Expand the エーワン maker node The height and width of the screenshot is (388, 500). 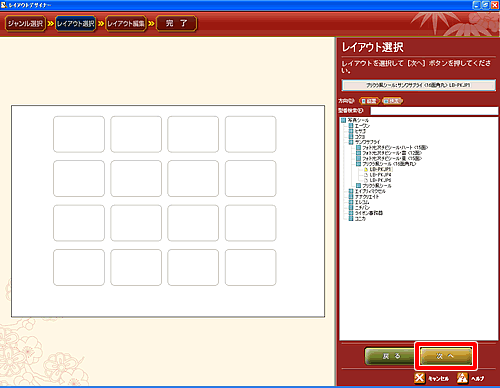pos(351,126)
